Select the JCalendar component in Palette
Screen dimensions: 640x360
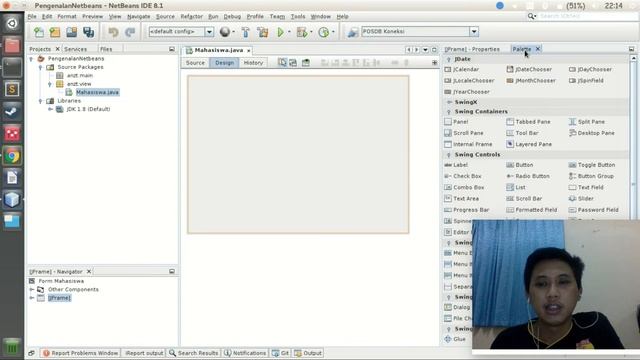tap(462, 69)
